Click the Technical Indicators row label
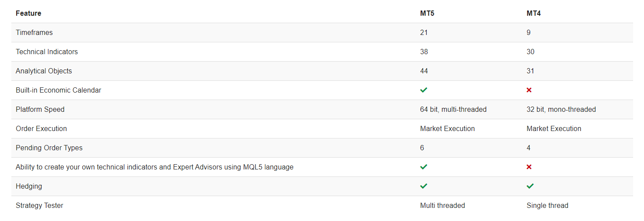The image size is (644, 221). coord(47,52)
